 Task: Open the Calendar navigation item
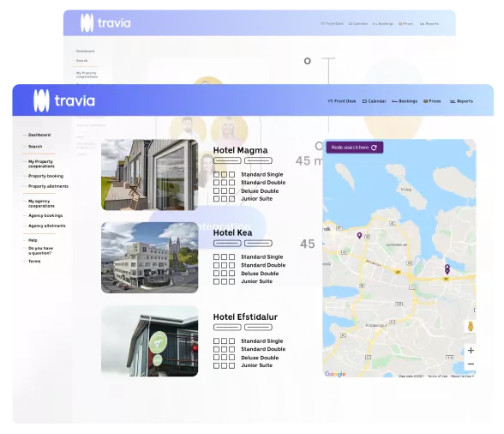374,101
